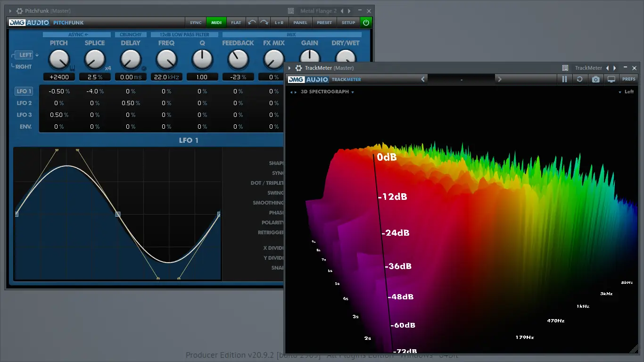Reset the meter using the circular arrow icon

pyautogui.click(x=580, y=79)
